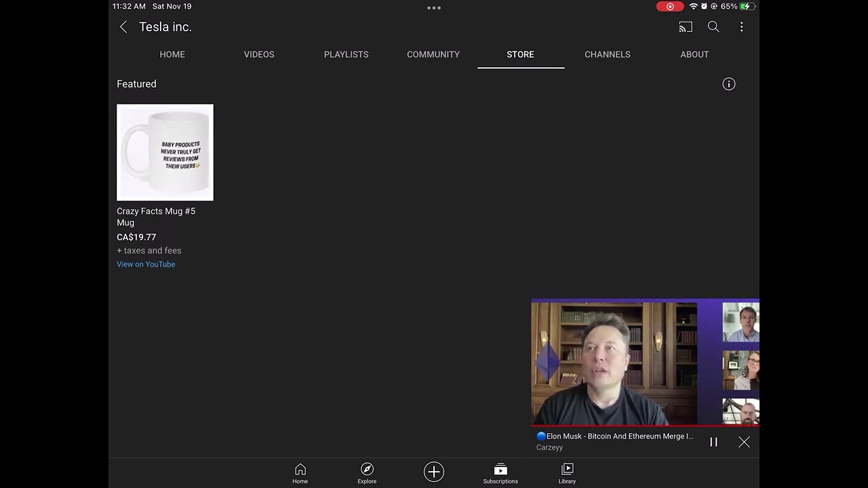Open Library in the bottom navigation
This screenshot has height=488, width=868.
(567, 473)
